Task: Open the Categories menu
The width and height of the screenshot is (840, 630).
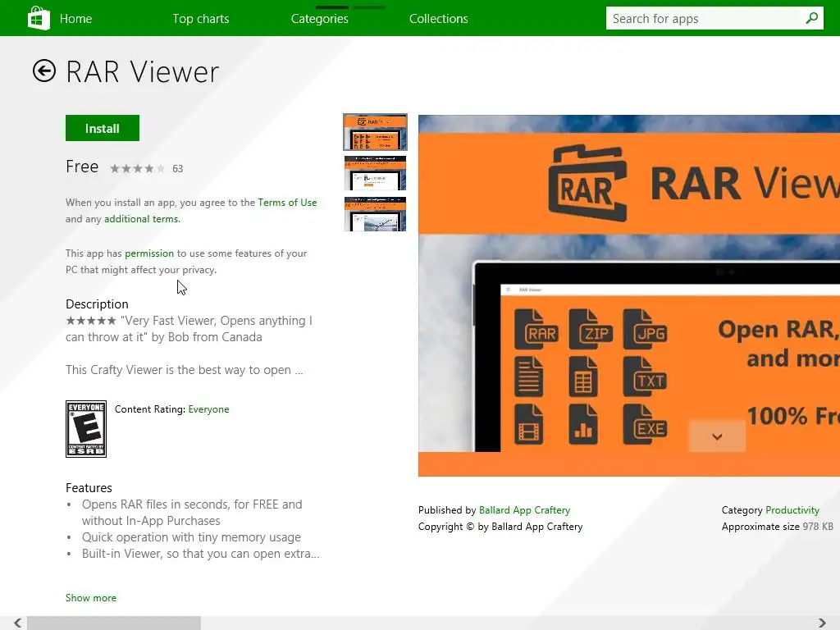Action: (319, 19)
